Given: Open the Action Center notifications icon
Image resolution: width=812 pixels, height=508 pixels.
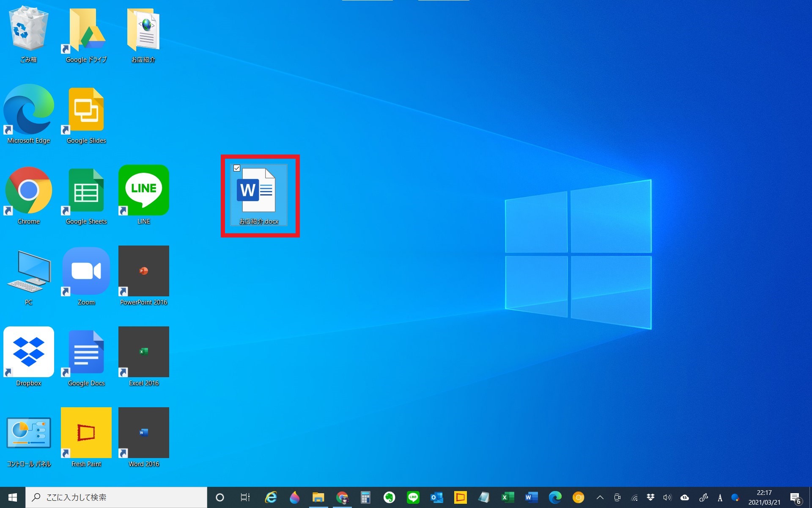Looking at the screenshot, I should click(x=796, y=497).
